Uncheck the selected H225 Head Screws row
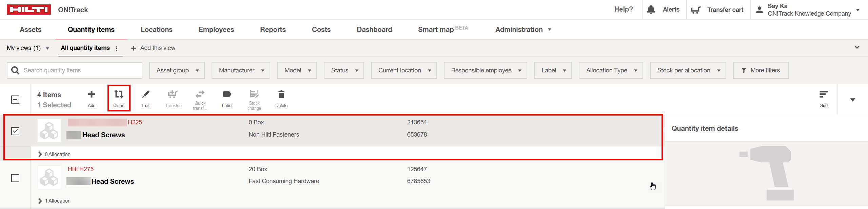 (15, 131)
